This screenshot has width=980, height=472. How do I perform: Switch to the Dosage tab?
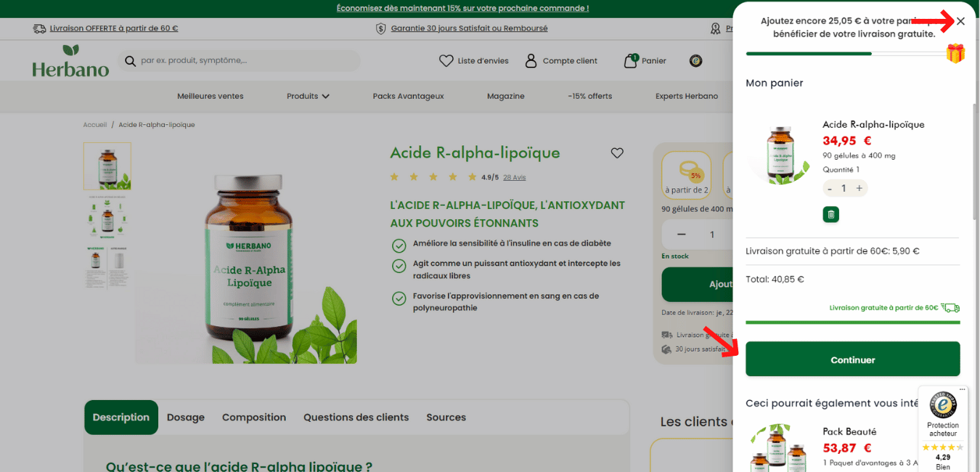[x=186, y=418]
